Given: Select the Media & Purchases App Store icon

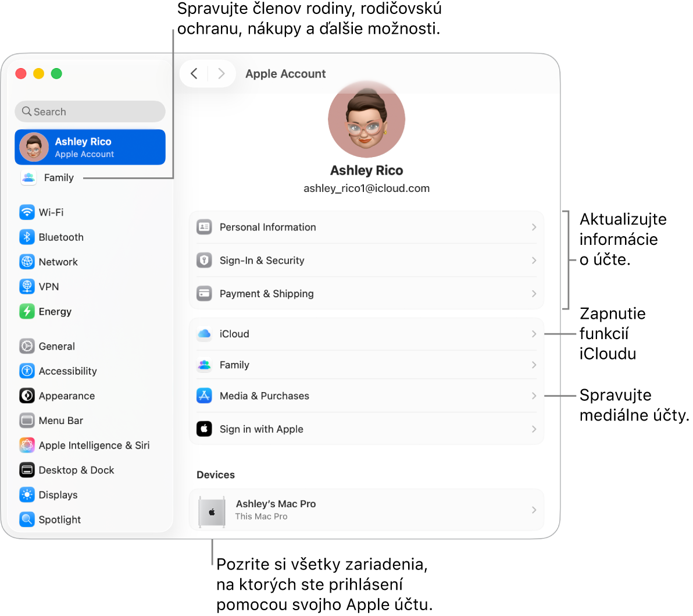Looking at the screenshot, I should (x=204, y=396).
